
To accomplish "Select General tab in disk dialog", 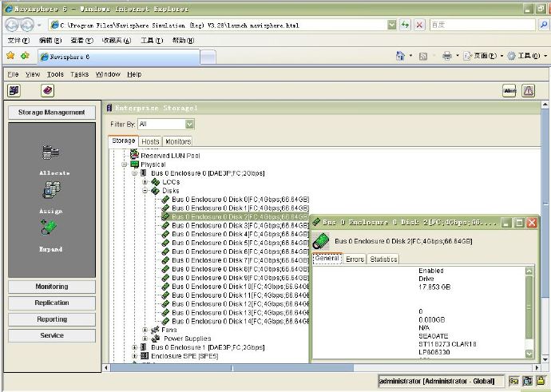I will click(x=327, y=258).
